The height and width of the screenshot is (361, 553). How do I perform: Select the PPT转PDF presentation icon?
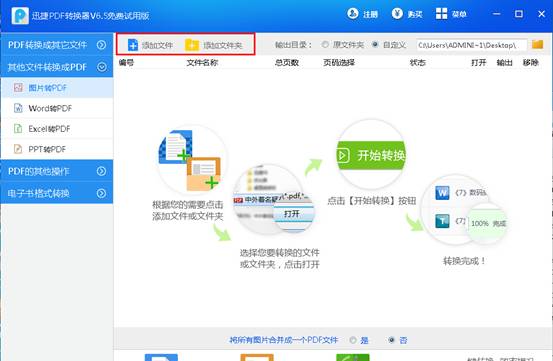coord(18,149)
